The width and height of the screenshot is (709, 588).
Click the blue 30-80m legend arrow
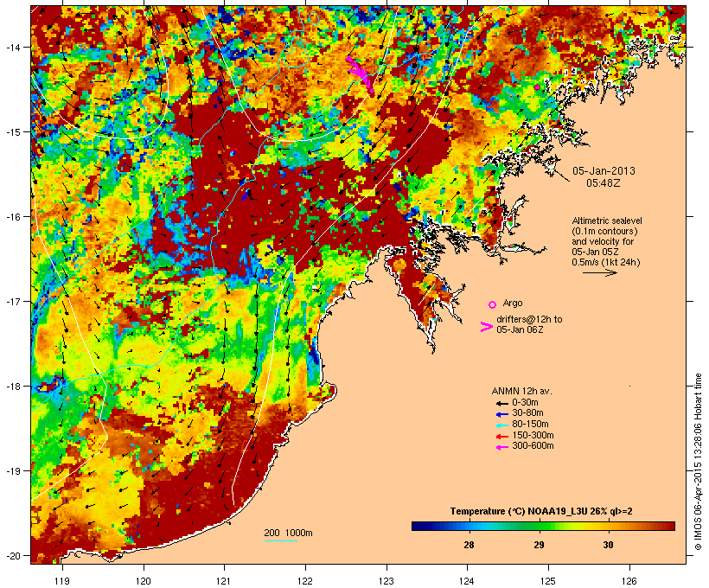point(502,414)
